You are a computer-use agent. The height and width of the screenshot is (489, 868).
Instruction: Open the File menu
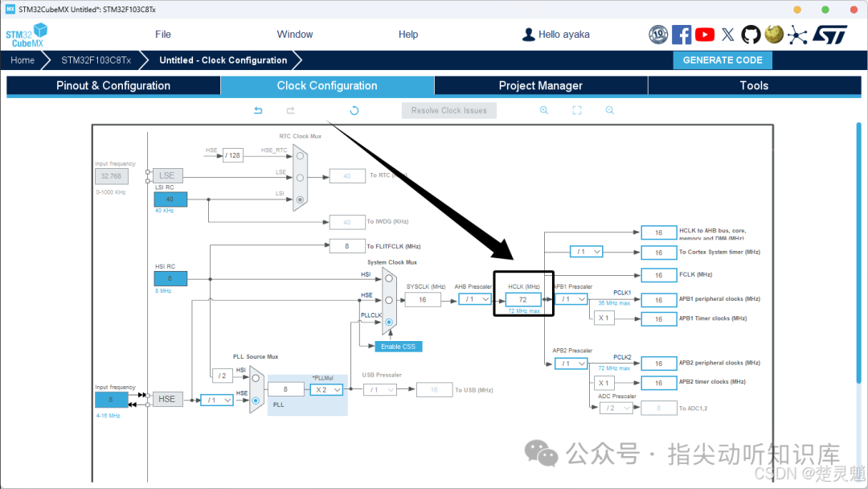point(162,35)
